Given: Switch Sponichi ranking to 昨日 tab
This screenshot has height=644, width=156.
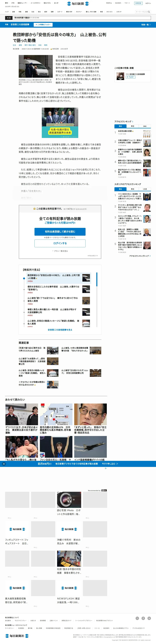Looking at the screenshot, I should click(x=132, y=189).
